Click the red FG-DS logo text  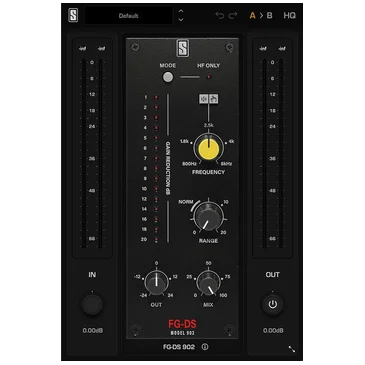[182, 323]
